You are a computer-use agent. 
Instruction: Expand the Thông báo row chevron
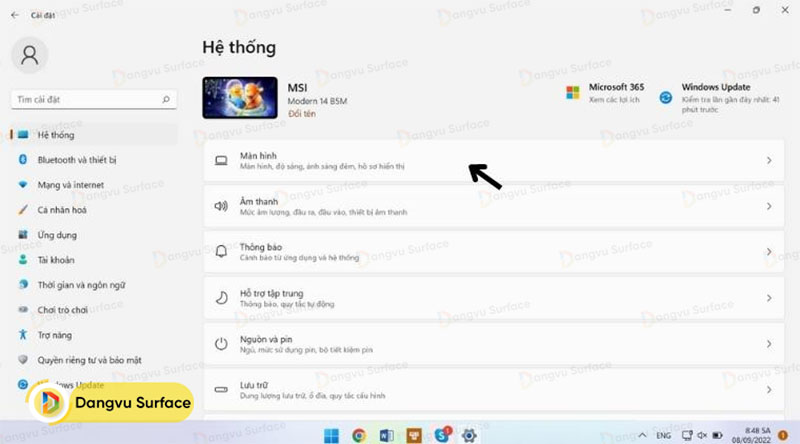769,252
